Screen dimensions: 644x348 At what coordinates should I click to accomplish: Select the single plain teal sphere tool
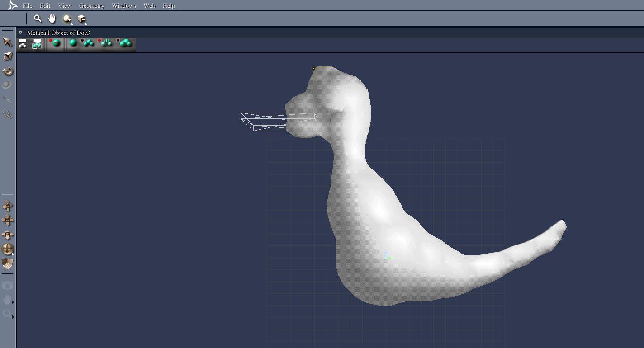click(x=72, y=43)
